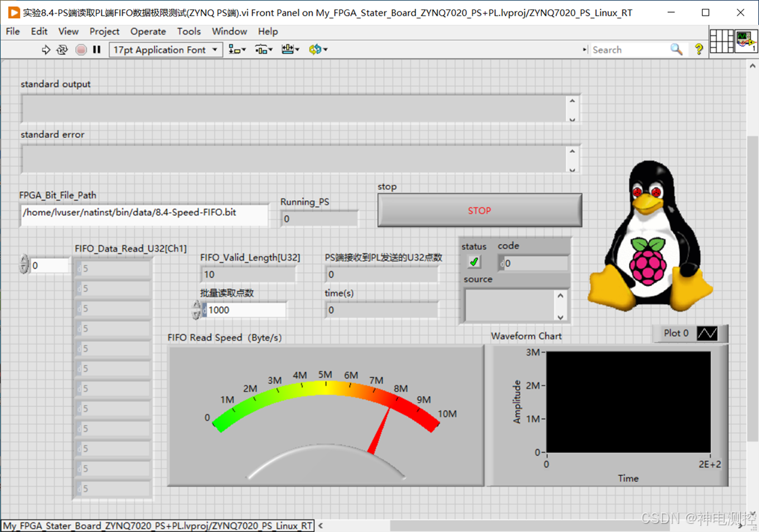Image resolution: width=759 pixels, height=532 pixels.
Task: Click the error source text box
Action: tap(509, 305)
